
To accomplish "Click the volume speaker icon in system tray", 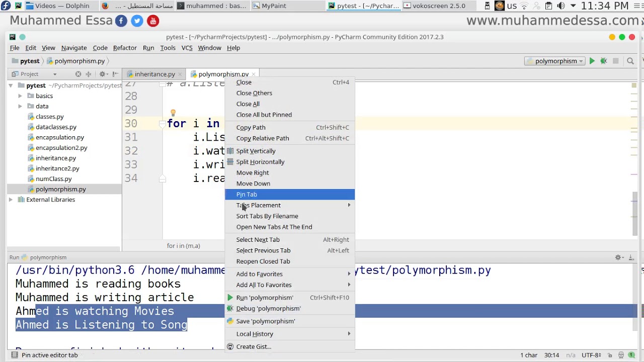I will tap(560, 6).
